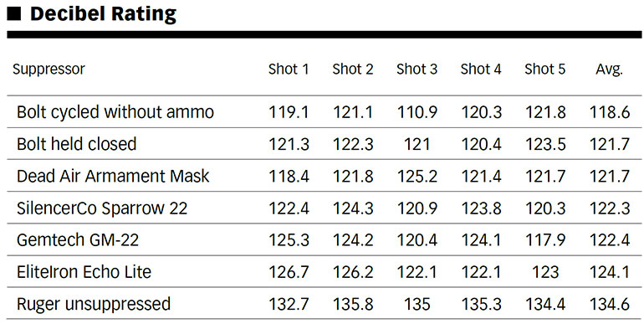Select the Suppressor column header
Image resolution: width=644 pixels, height=329 pixels.
[49, 69]
